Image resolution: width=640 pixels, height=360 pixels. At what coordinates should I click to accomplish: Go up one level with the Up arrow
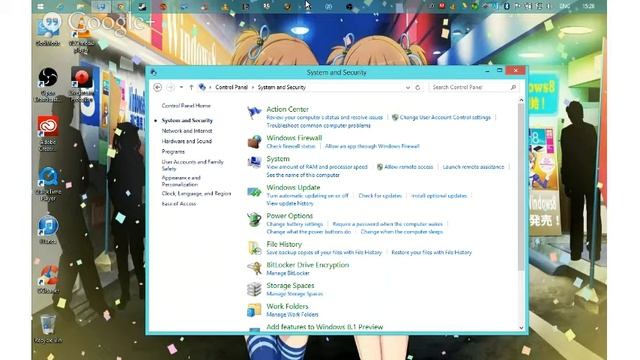point(191,87)
